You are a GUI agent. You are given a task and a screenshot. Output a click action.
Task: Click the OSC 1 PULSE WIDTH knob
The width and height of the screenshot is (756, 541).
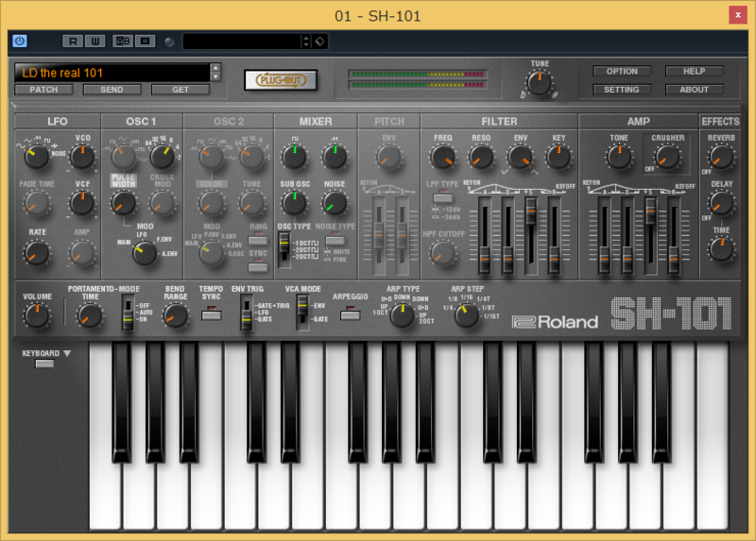[124, 203]
